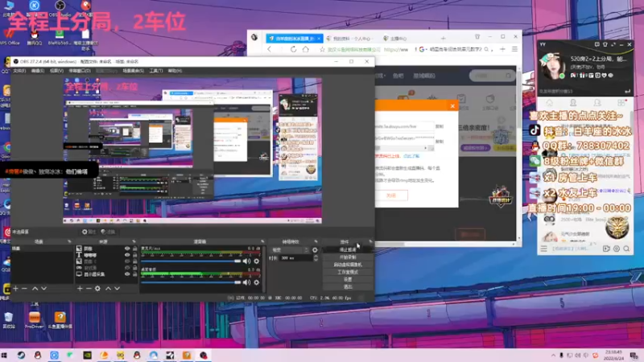Open Steam from Windows taskbar
Image resolution: width=644 pixels, height=362 pixels.
point(22,356)
